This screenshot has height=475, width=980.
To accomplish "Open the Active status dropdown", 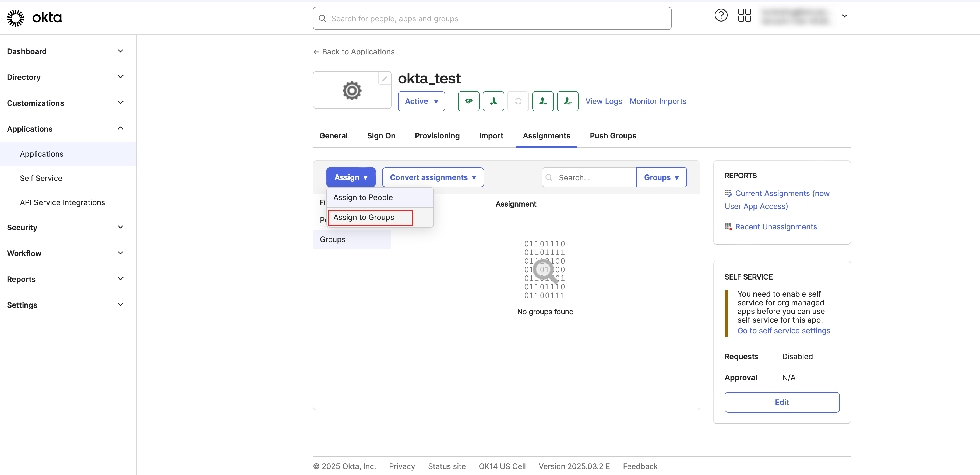I will click(x=421, y=101).
